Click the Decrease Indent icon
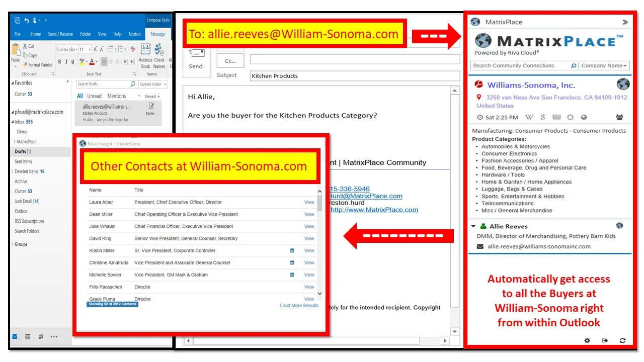Image resolution: width=644 pixels, height=362 pixels. 126,62
